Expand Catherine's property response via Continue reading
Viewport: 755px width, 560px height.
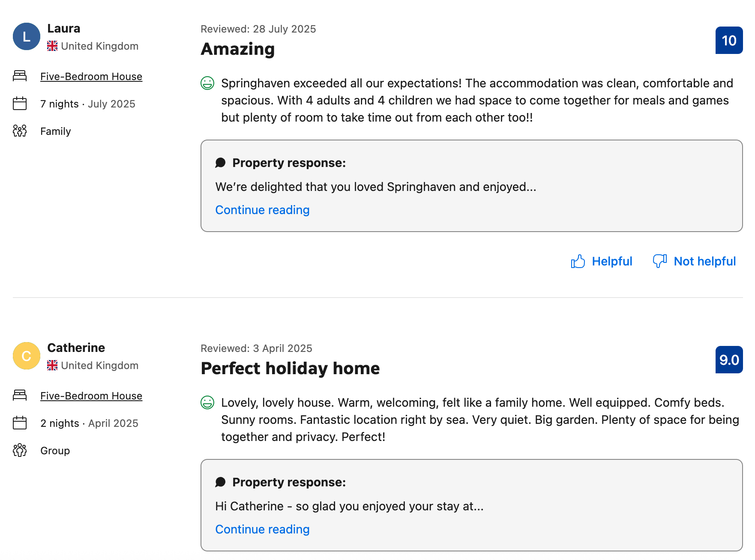pyautogui.click(x=262, y=529)
